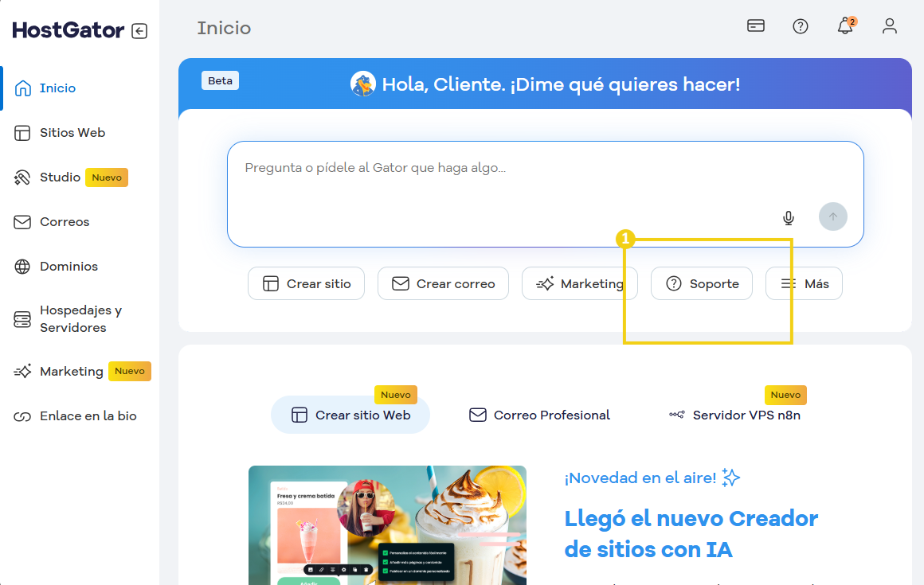924x585 pixels.
Task: Open the notifications bell
Action: 845,26
